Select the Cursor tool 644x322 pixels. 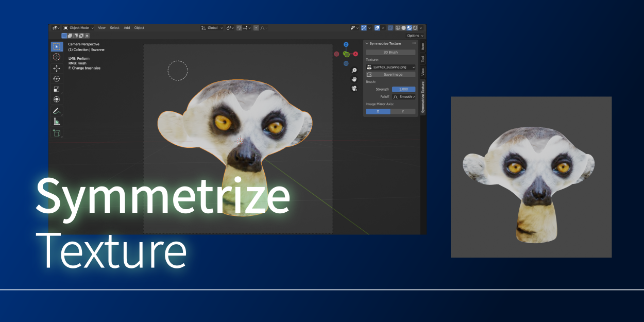[57, 57]
